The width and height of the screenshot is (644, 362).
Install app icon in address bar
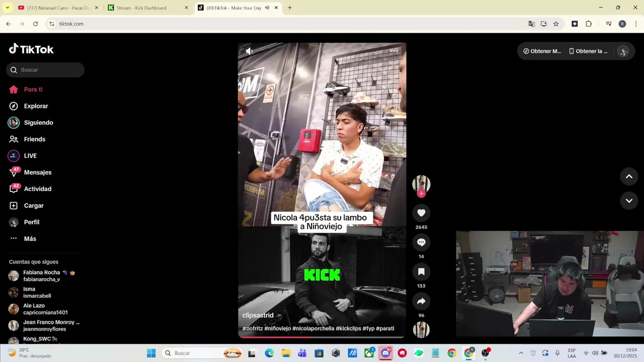click(544, 24)
